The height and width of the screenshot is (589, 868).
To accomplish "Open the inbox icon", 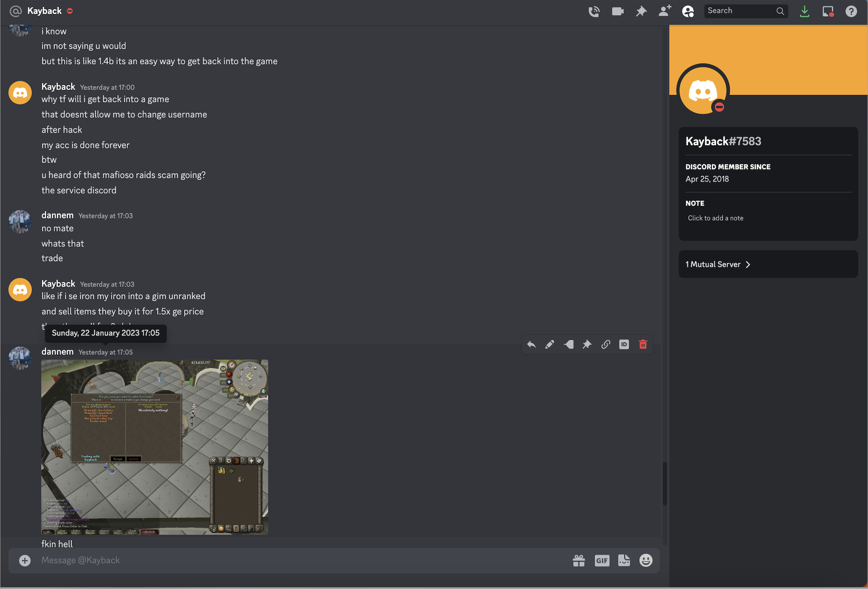I will tap(828, 11).
